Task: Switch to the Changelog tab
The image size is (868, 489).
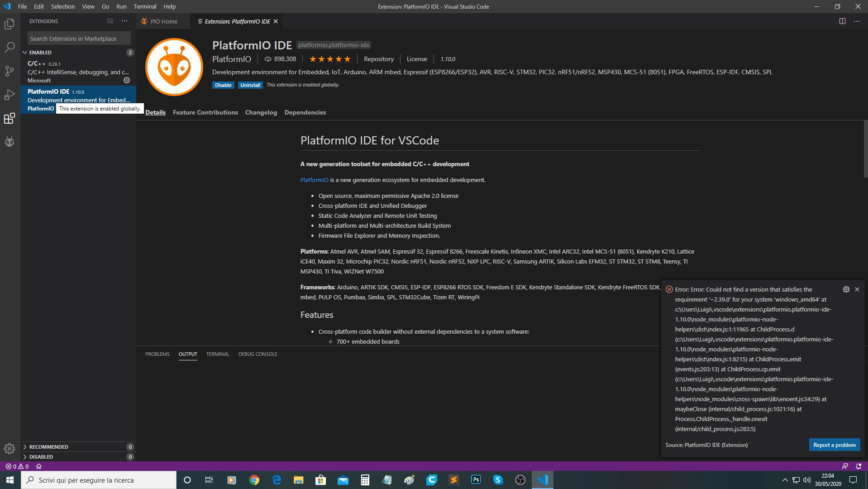Action: pos(261,112)
